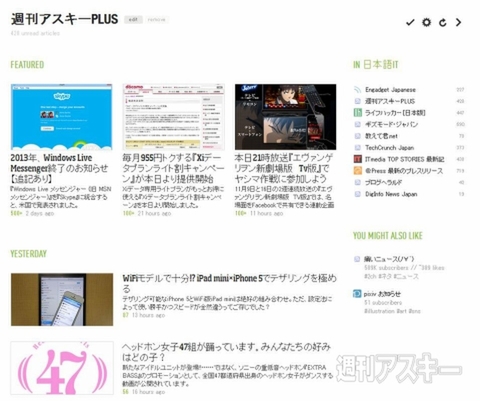Click the Engadget Japanese RSS feed icon
This screenshot has height=401, width=480.
coord(357,90)
